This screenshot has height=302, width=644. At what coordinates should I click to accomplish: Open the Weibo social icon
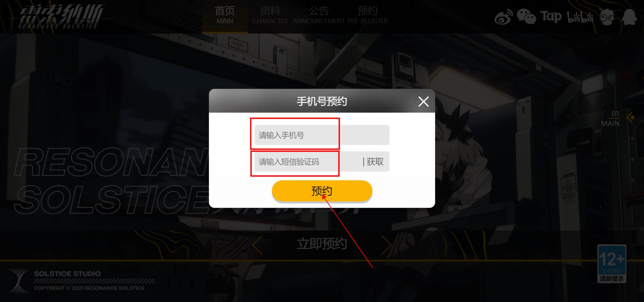point(503,17)
